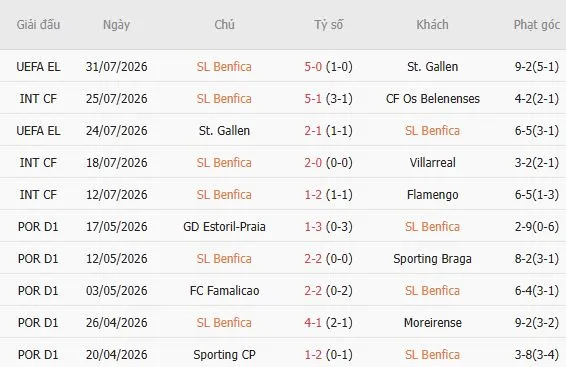Select Flamengo team name
This screenshot has width=566, height=367.
(x=432, y=195)
